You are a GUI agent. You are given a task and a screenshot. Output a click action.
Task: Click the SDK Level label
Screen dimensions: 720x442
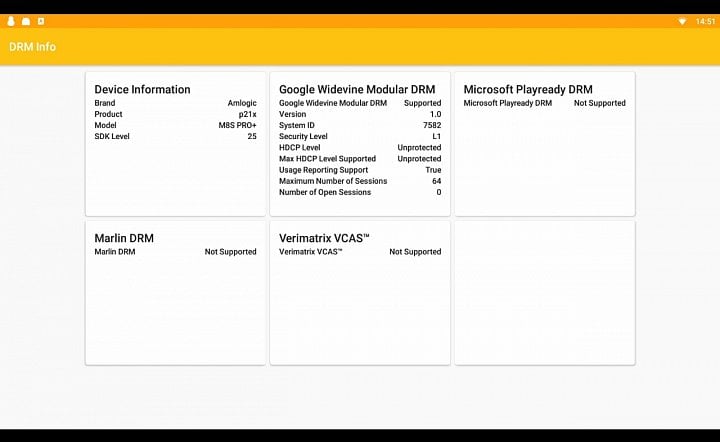[x=112, y=136]
